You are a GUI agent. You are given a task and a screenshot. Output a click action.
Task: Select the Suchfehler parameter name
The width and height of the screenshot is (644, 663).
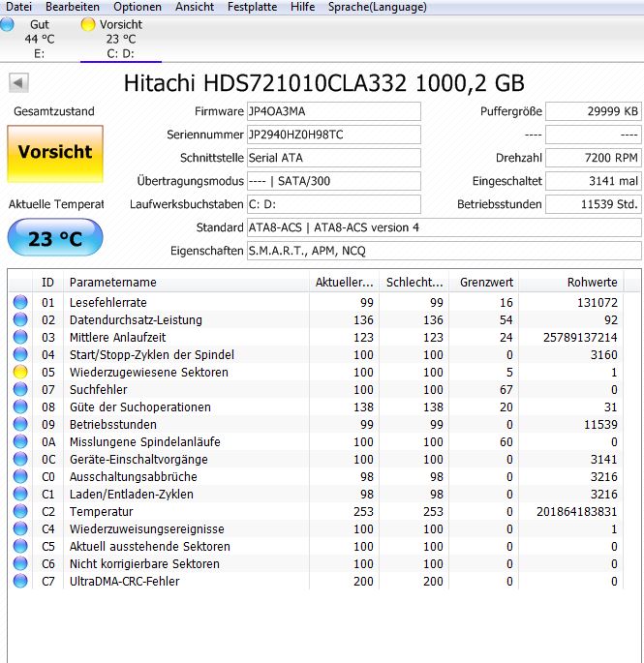[x=98, y=389]
